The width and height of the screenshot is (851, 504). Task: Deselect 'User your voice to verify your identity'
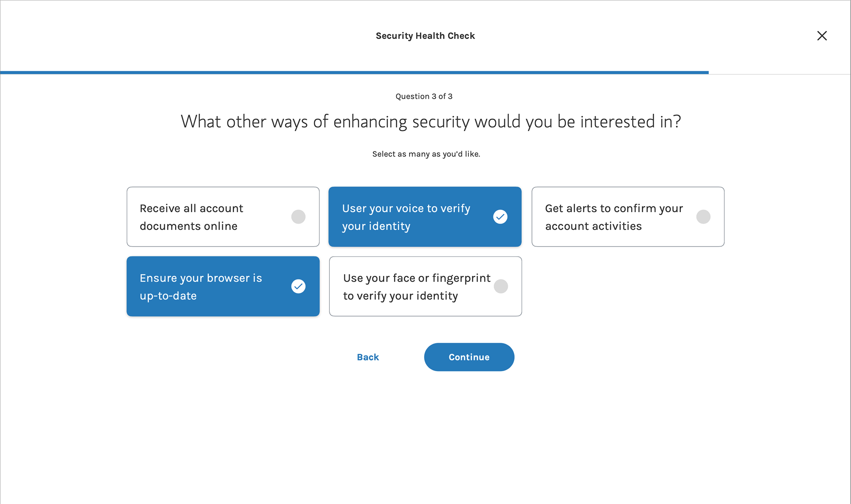pos(425,217)
